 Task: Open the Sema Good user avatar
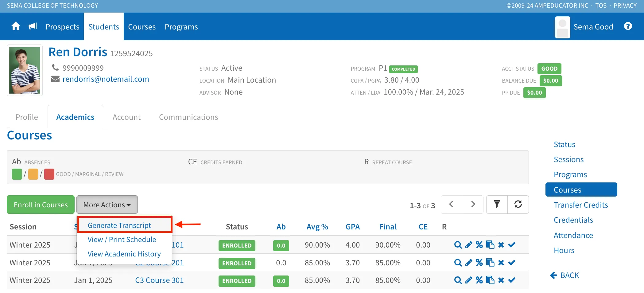click(x=562, y=27)
